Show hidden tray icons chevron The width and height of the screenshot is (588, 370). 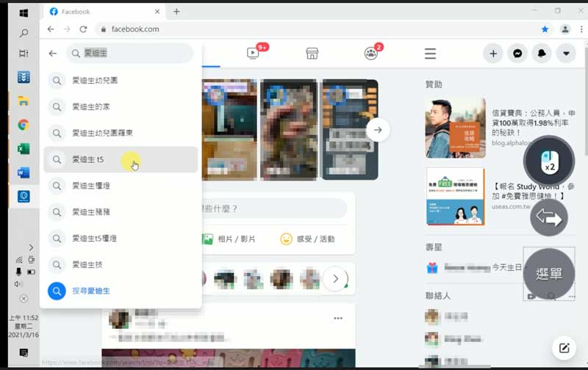tap(31, 247)
